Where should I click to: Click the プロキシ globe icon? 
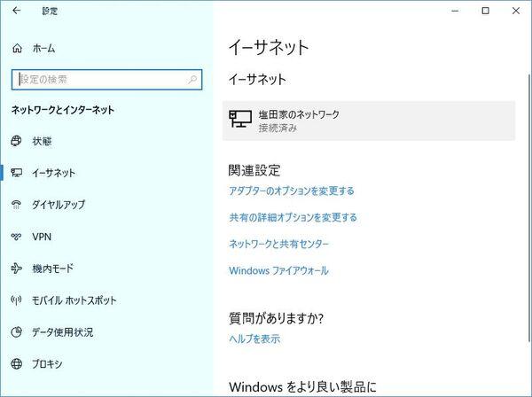tap(16, 364)
